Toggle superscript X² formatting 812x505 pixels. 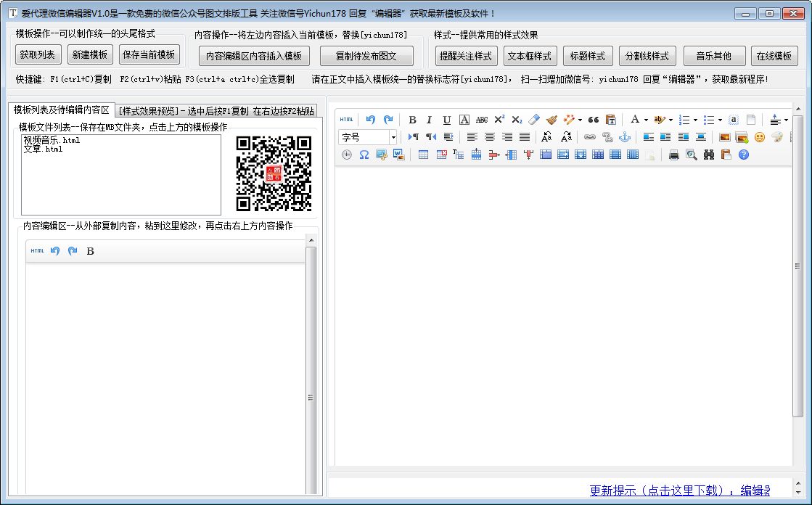(499, 120)
